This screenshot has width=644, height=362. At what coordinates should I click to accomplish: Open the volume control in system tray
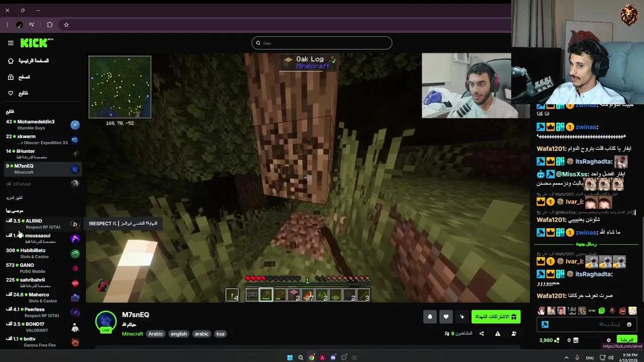click(611, 357)
